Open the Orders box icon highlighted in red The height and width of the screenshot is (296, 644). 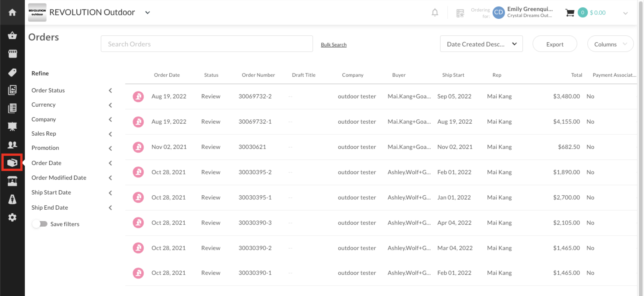(12, 162)
